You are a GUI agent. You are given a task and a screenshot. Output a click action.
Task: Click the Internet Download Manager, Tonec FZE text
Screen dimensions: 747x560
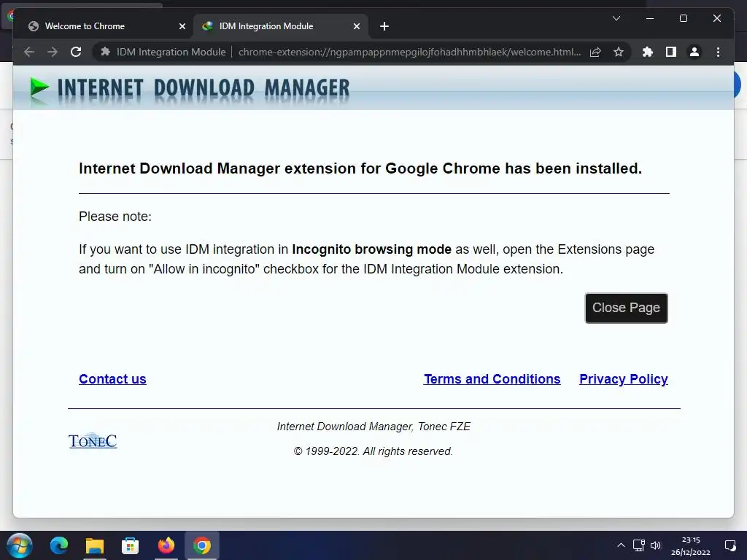373,427
